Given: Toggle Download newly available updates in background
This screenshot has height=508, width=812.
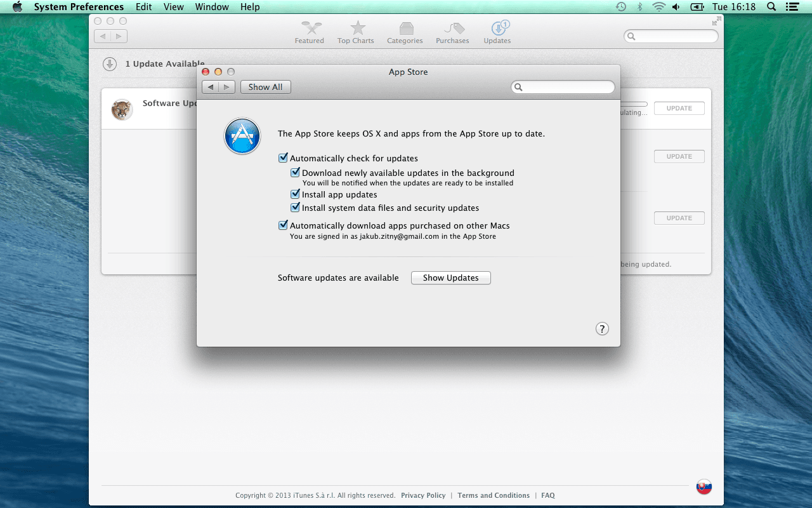Looking at the screenshot, I should pyautogui.click(x=295, y=173).
